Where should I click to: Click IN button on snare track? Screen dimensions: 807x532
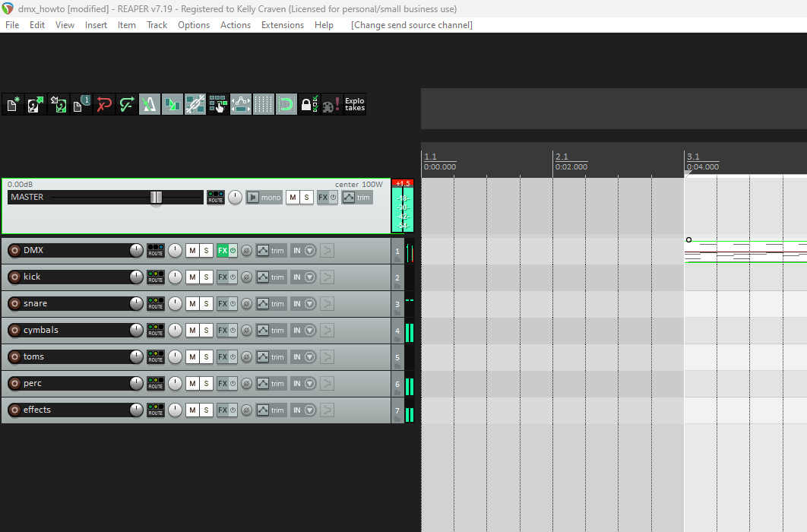tap(297, 303)
